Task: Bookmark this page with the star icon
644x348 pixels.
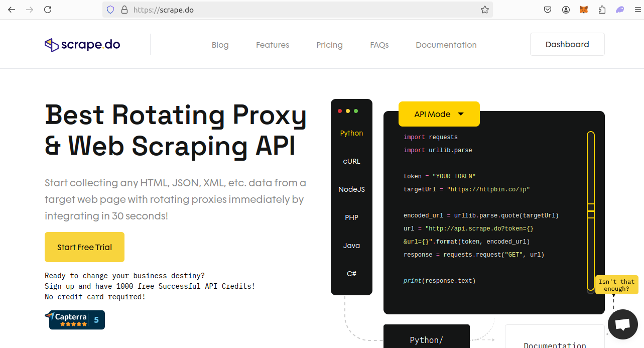Action: (484, 10)
